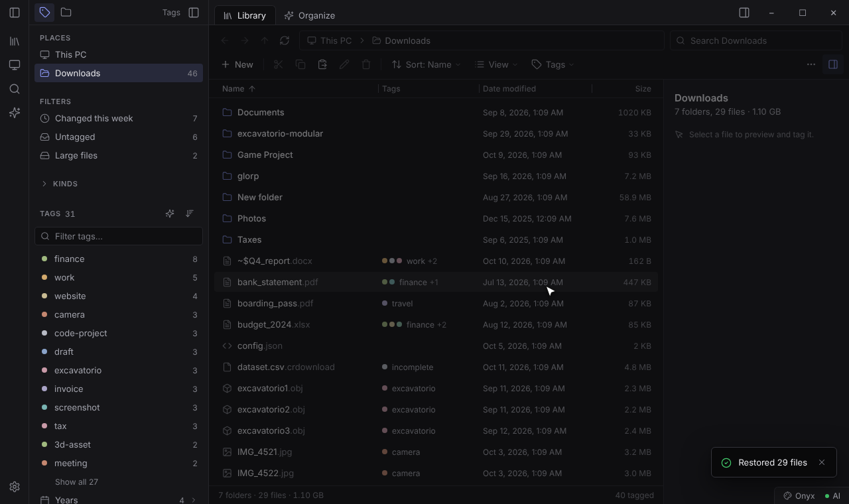The image size is (849, 504).
Task: Open the Sort: Name dropdown
Action: [x=426, y=64]
